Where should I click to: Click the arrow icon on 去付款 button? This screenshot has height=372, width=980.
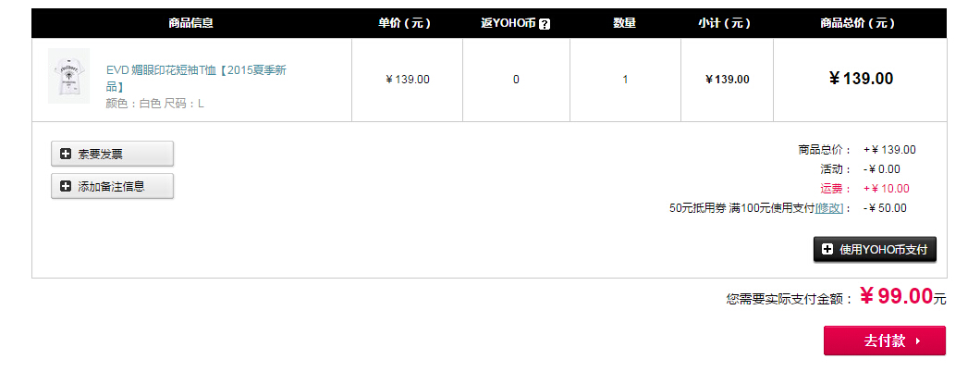pyautogui.click(x=918, y=341)
